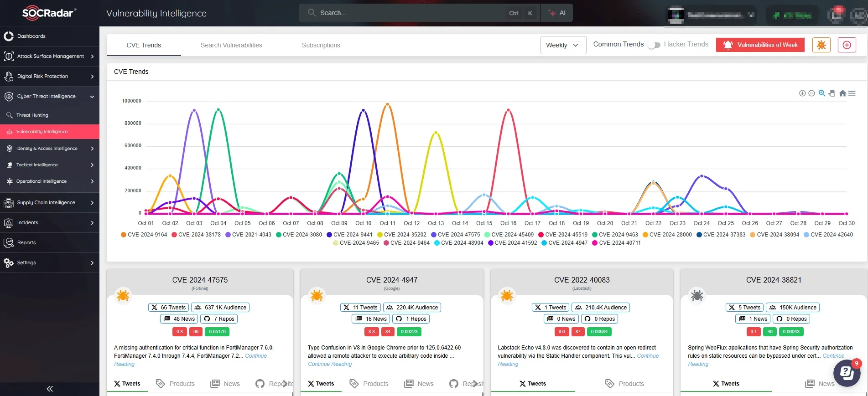Click the gray bug icon on CVE-2024-38821 card

(697, 296)
